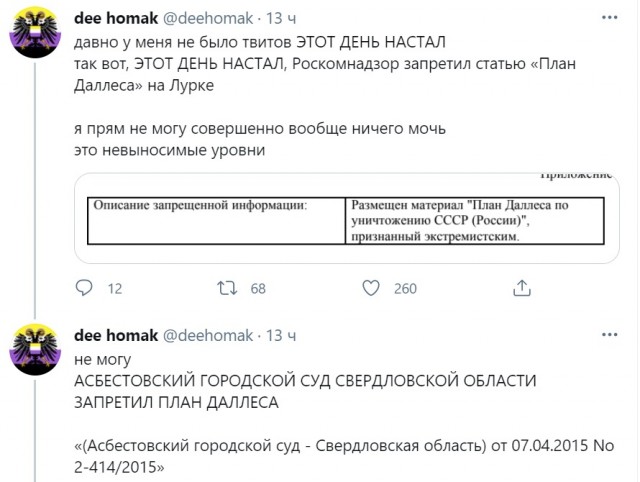The image size is (640, 482).
Task: Click the share icon on first tweet
Action: pyautogui.click(x=522, y=288)
